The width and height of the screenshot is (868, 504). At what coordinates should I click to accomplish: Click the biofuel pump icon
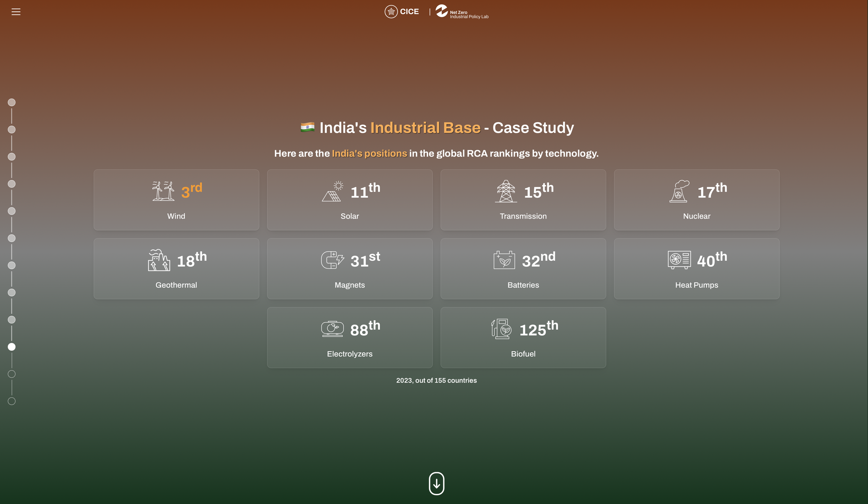(501, 329)
